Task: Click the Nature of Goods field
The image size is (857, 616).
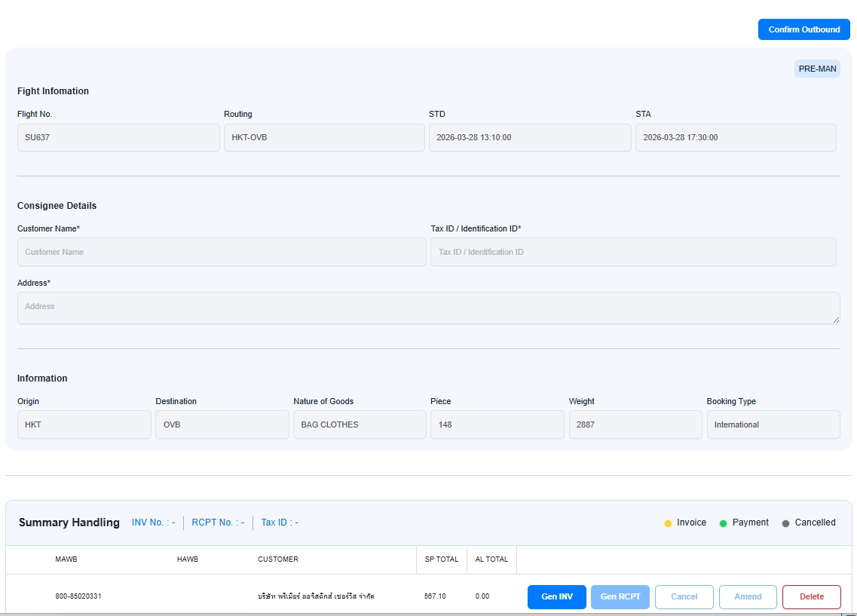Action: coord(360,424)
